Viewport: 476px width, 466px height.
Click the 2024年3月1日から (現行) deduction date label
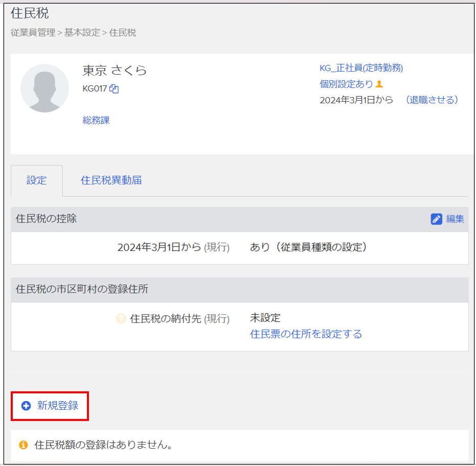[173, 247]
